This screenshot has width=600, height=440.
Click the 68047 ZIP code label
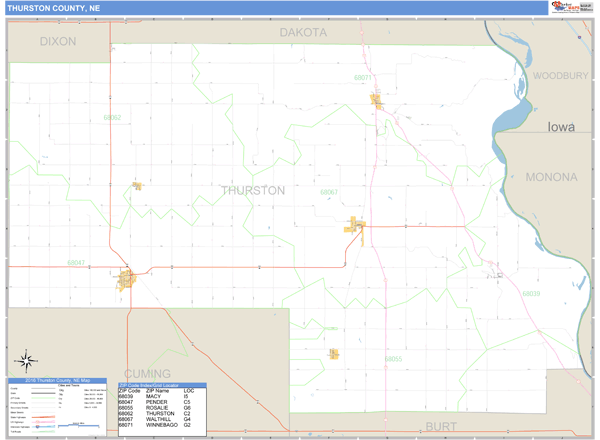(76, 263)
